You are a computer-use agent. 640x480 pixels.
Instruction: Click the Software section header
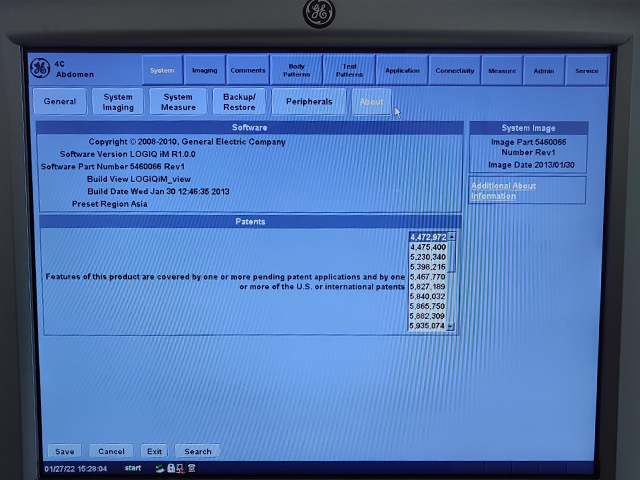(x=249, y=127)
